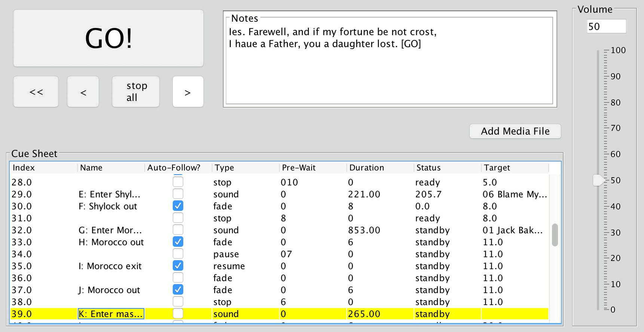The image size is (644, 332).
Task: Uncheck Auto-Follow for H: Morocco out
Action: click(178, 242)
